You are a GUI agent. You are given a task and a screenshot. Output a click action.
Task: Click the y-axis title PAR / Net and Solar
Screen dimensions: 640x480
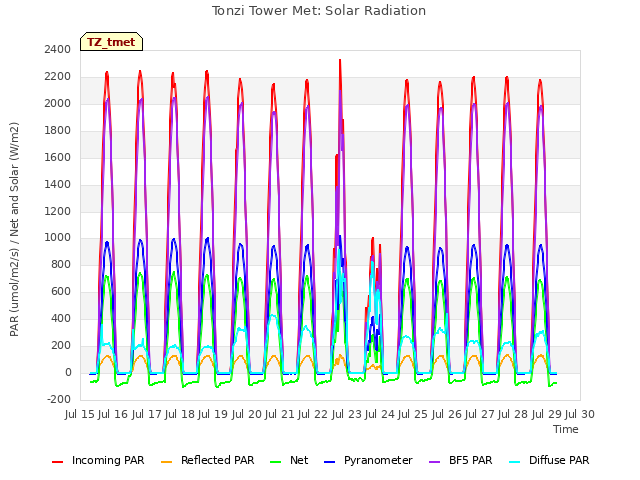click(14, 229)
